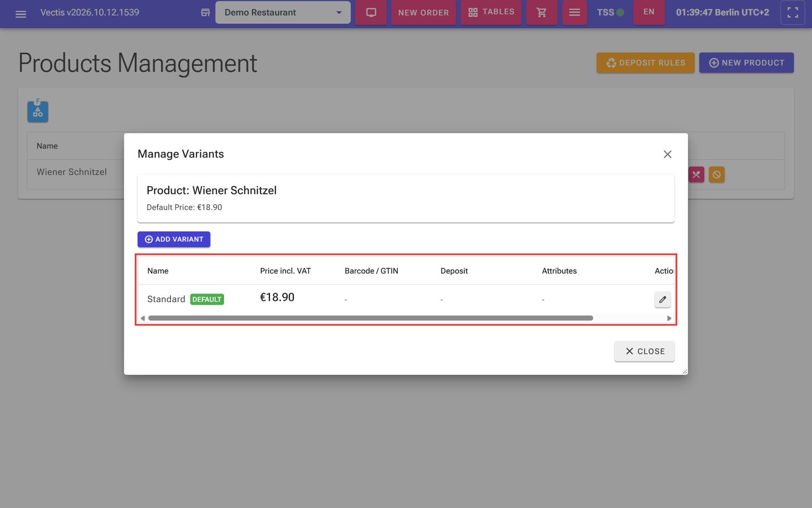
Task: Click the Product: Wiener Schnitzel heading
Action: point(212,191)
